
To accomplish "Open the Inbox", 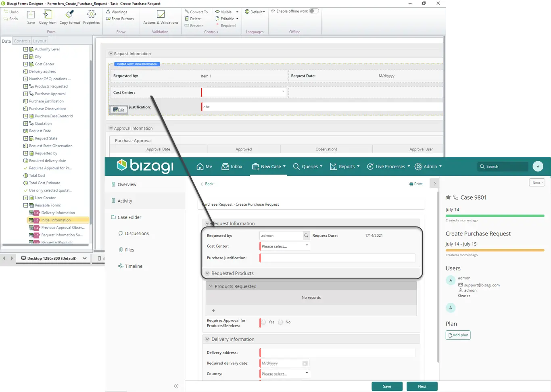I will coord(232,167).
